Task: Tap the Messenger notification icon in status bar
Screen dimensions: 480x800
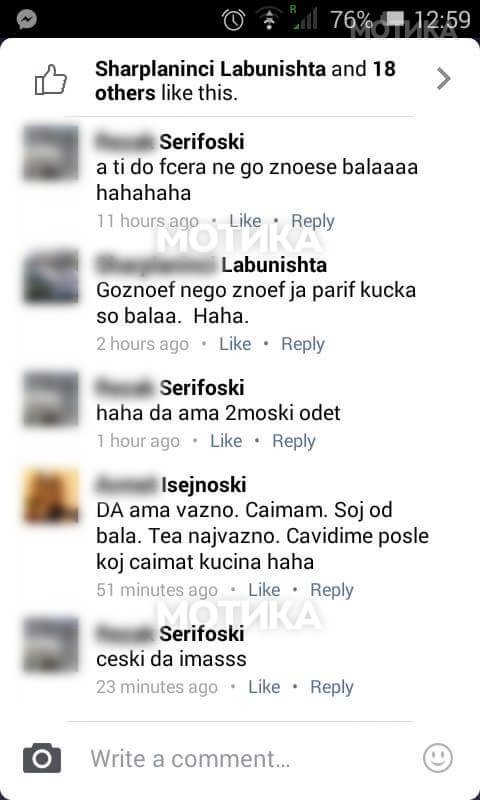Action: pos(27,19)
